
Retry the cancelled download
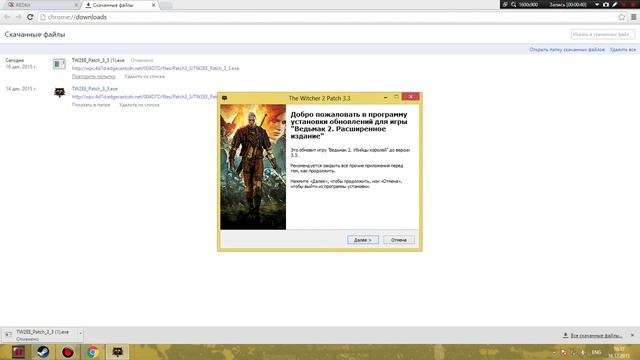coord(93,76)
